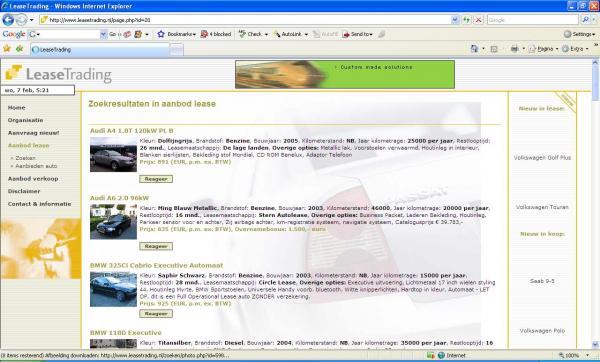
Task: Click Reageer button for Audi A6
Action: [156, 246]
